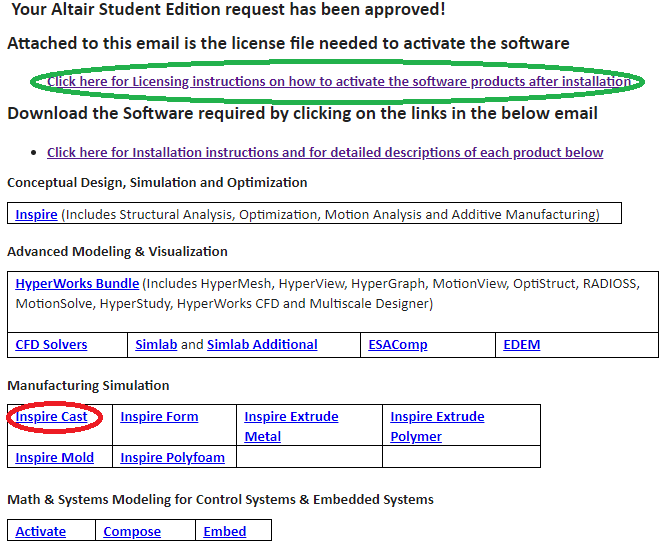667x546 pixels.
Task: Click the 'Advanced Modeling & Visualization' heading
Action: tap(117, 251)
